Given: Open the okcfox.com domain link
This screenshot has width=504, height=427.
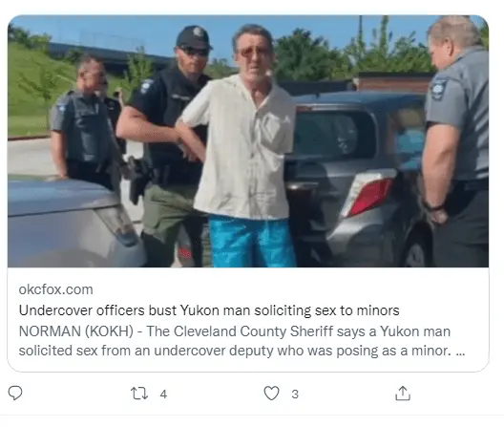Looking at the screenshot, I should pyautogui.click(x=56, y=289).
